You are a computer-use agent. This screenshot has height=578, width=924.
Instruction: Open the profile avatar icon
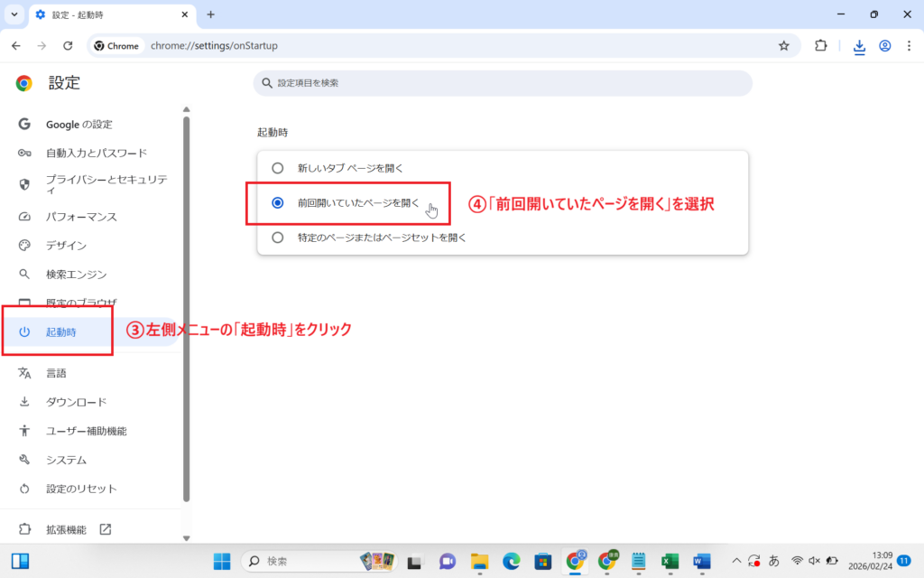click(884, 46)
